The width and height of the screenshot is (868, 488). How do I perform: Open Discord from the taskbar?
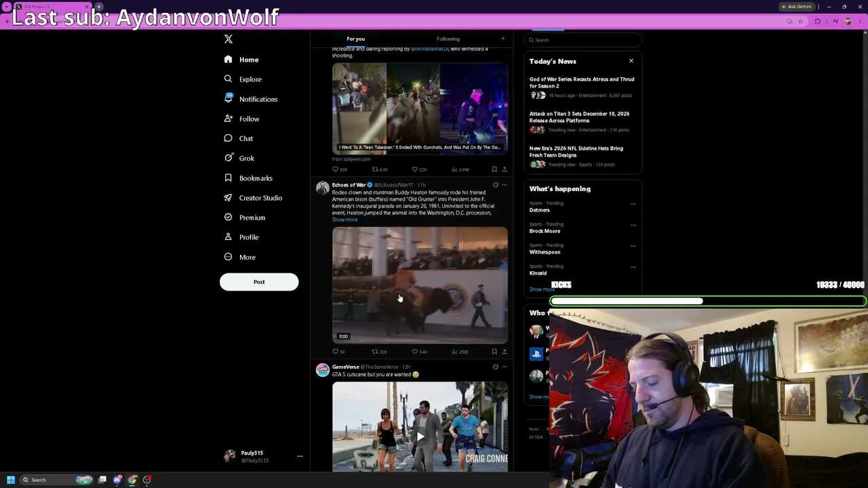click(x=117, y=480)
